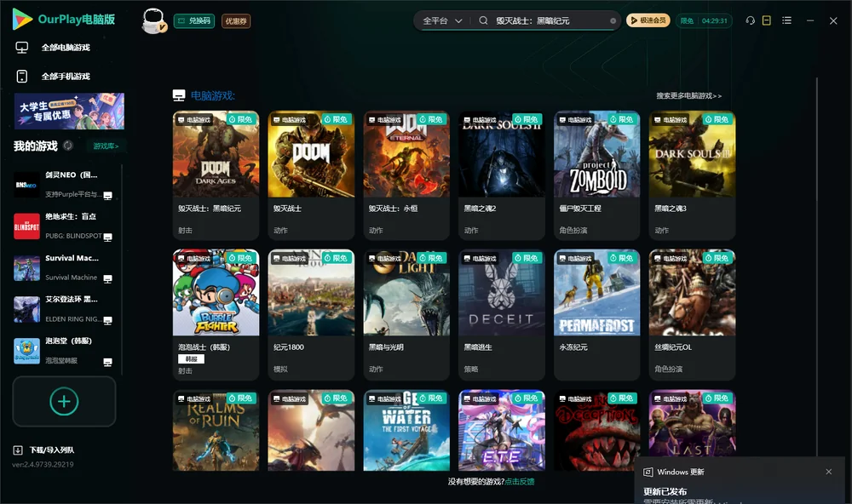Open customer service headset icon
The image size is (852, 504).
tap(751, 20)
